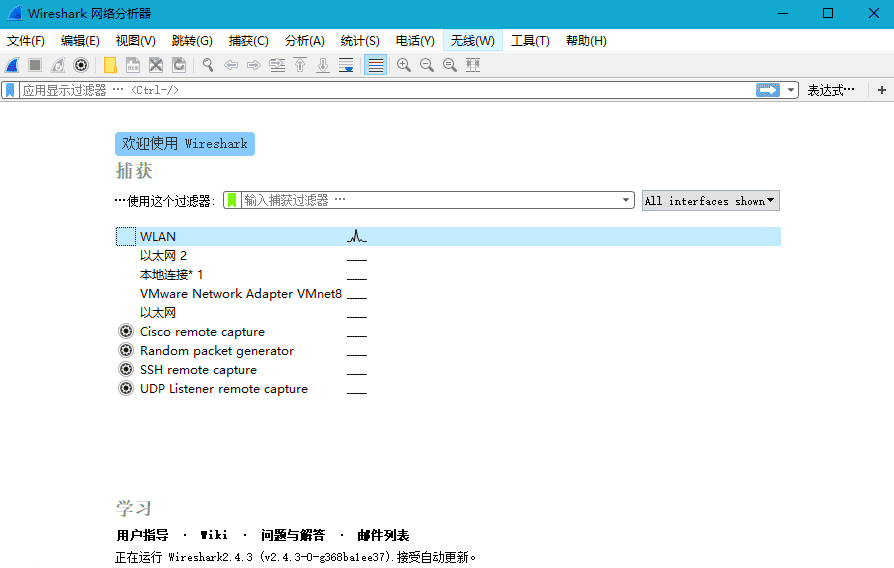Image resolution: width=894 pixels, height=568 pixels.
Task: Stop the running capture
Action: click(35, 65)
